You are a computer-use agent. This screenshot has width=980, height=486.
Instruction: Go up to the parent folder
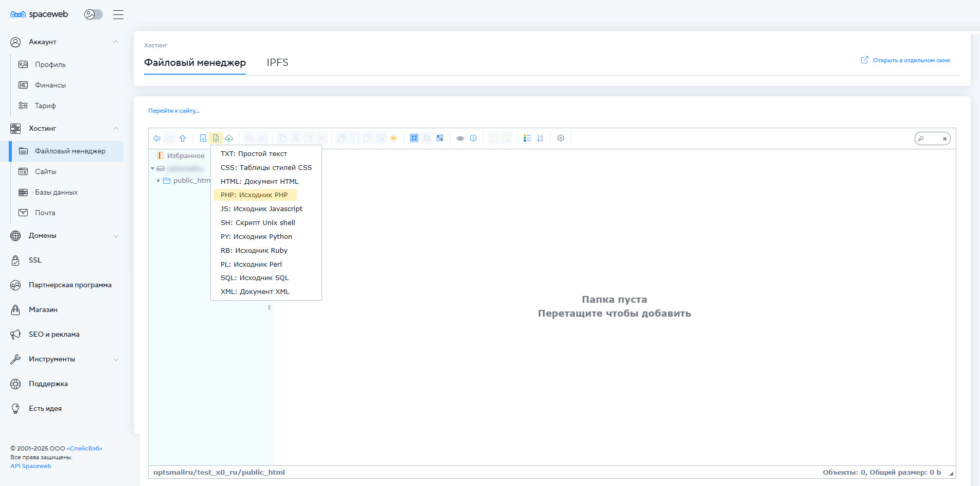pyautogui.click(x=183, y=138)
